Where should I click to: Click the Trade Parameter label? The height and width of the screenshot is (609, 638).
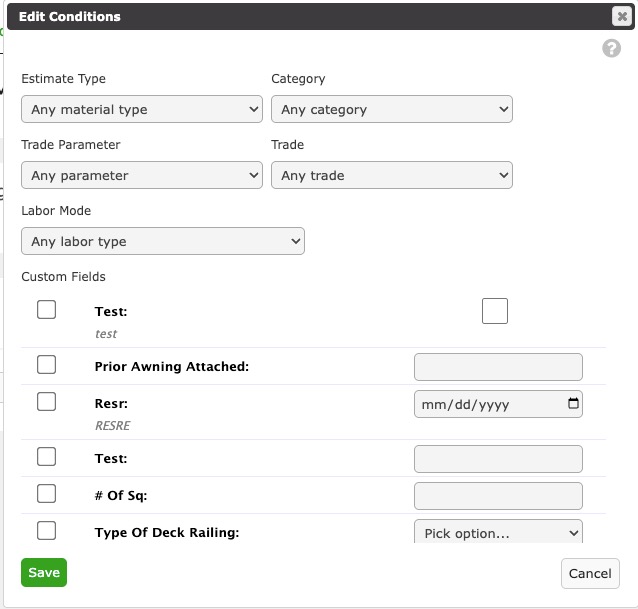(x=71, y=144)
